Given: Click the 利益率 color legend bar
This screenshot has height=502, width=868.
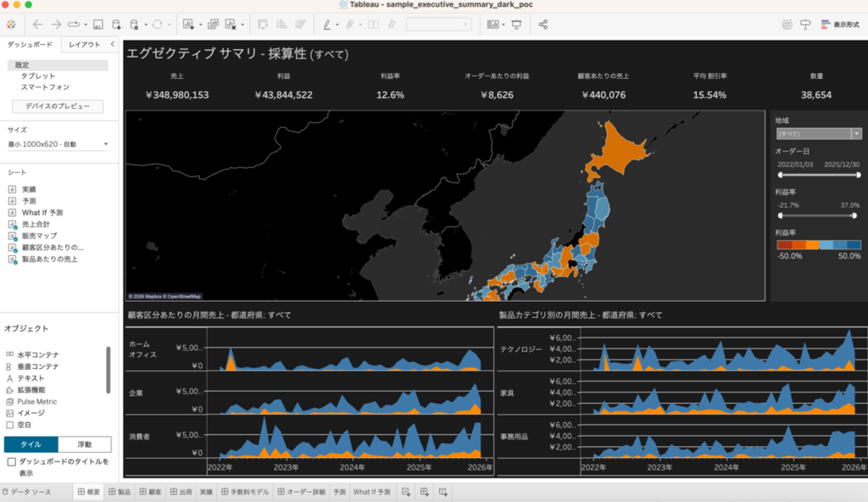Looking at the screenshot, I should [x=819, y=245].
